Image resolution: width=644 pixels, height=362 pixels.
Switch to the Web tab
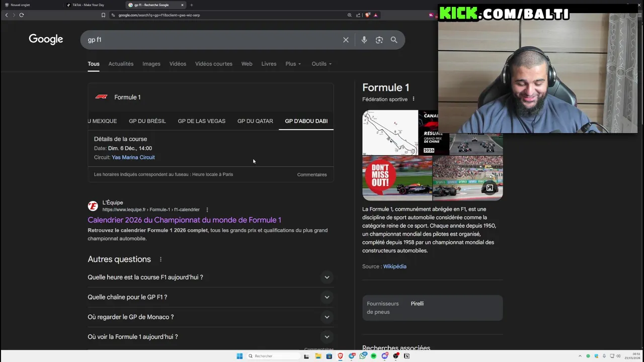(247, 64)
